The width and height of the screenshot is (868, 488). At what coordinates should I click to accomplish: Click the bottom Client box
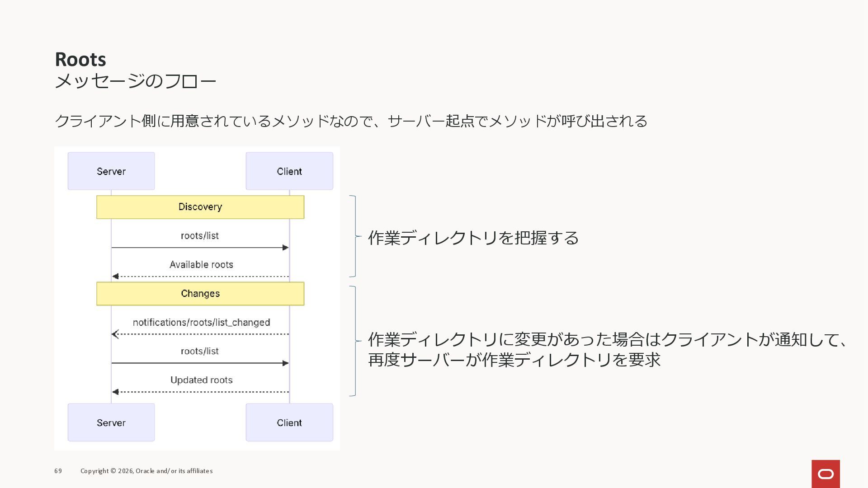point(289,422)
